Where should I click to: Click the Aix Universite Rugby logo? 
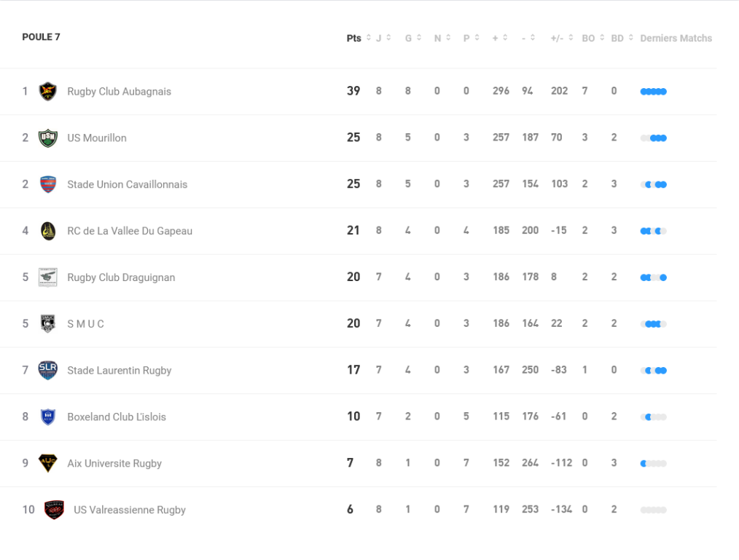[x=48, y=463]
